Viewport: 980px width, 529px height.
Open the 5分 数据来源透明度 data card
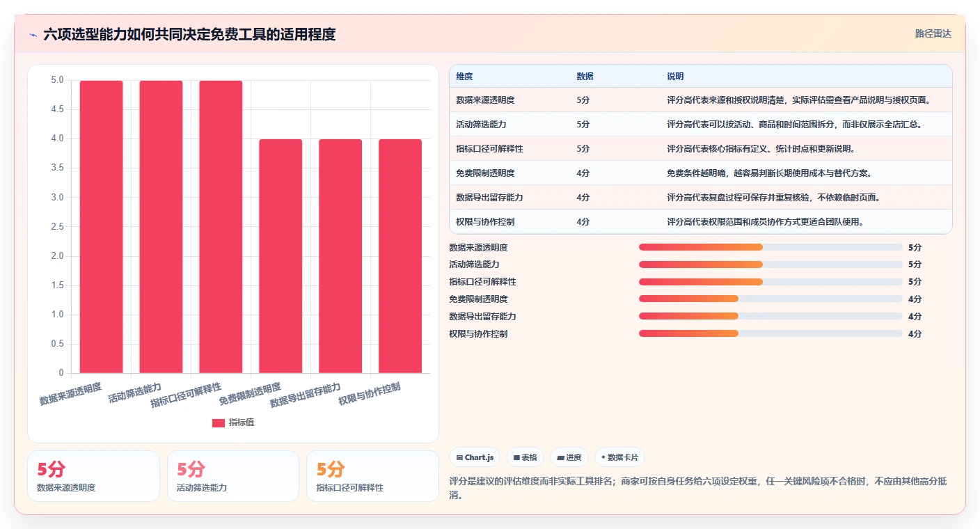93,476
